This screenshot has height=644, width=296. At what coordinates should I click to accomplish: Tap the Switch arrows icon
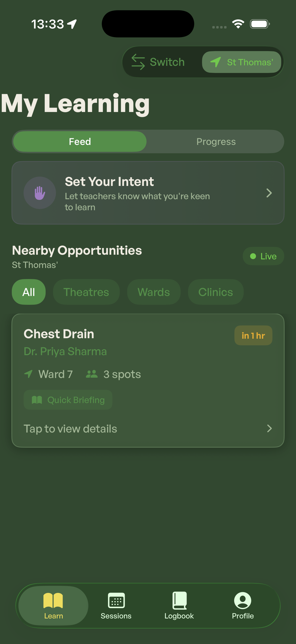138,62
